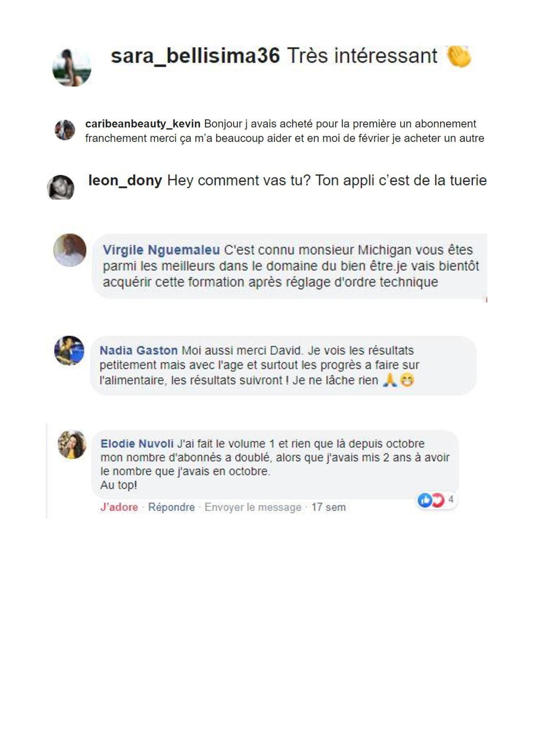This screenshot has height=756, width=533.
Task: Open Nadia Gaston profile name
Action: [139, 350]
